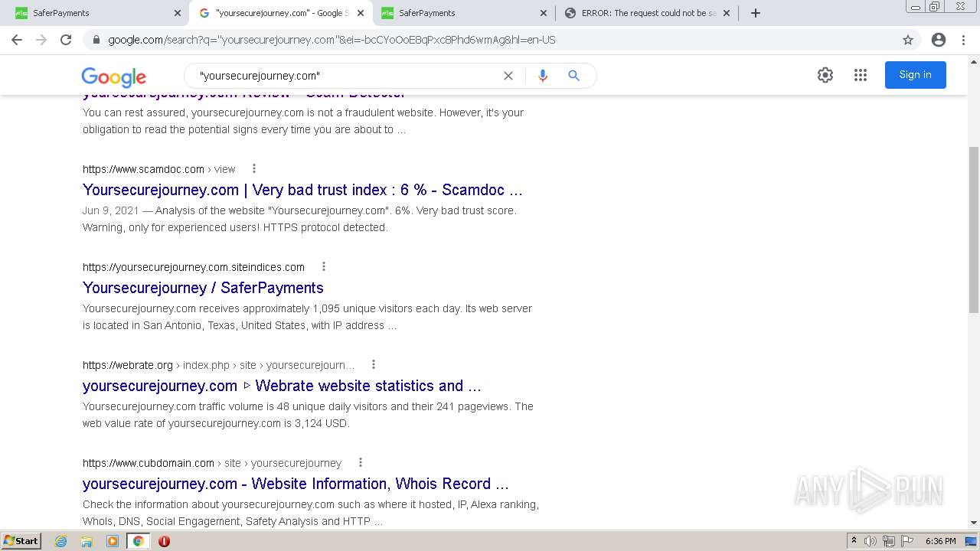Open the Webrate website statistics result

(x=282, y=386)
